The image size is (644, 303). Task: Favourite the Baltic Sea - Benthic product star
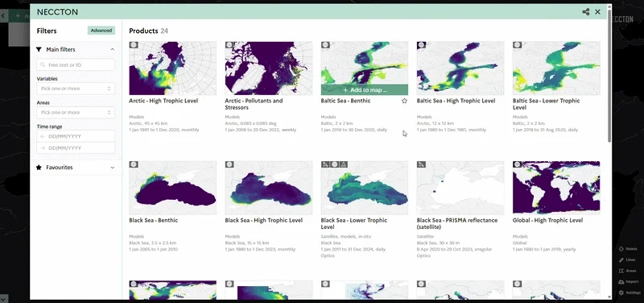point(404,101)
